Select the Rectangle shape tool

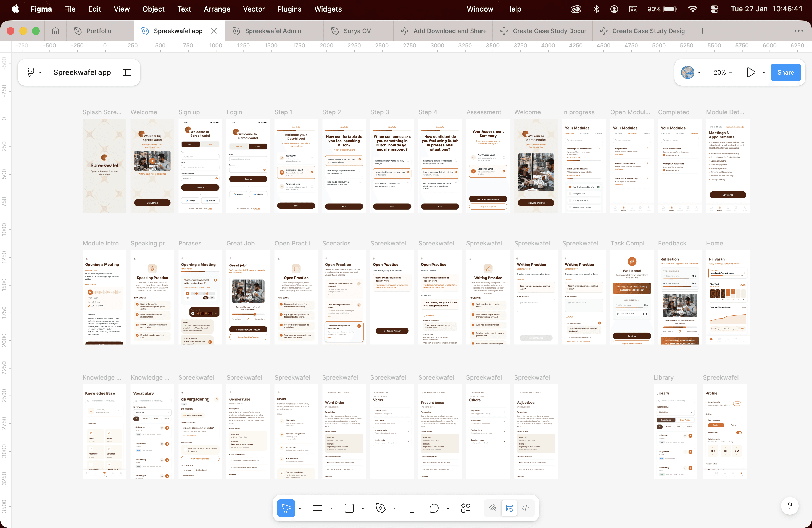(x=349, y=508)
